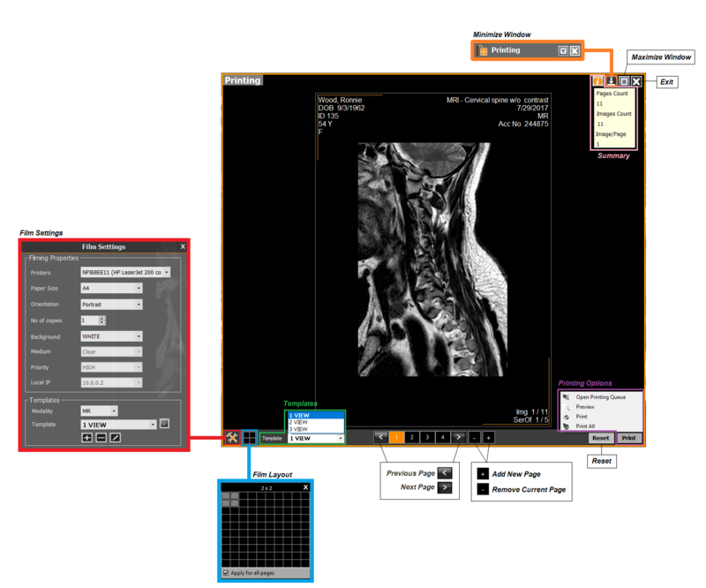This screenshot has height=588, width=706.
Task: Switch to page 3 in the page bar
Action: coord(427,437)
